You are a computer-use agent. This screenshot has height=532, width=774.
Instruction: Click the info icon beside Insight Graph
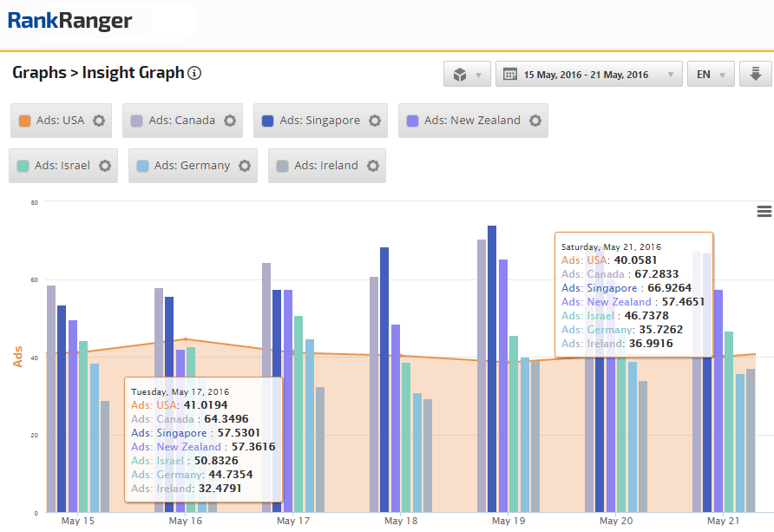pos(194,74)
